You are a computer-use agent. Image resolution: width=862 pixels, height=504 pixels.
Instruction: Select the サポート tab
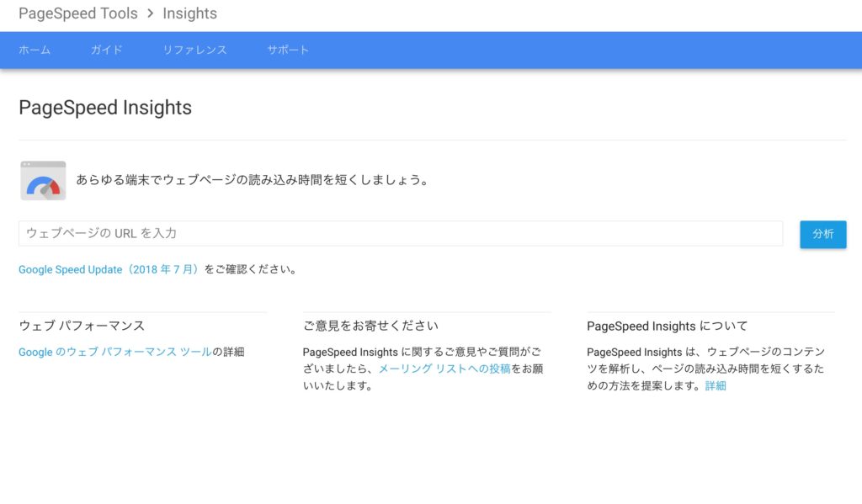coord(288,50)
